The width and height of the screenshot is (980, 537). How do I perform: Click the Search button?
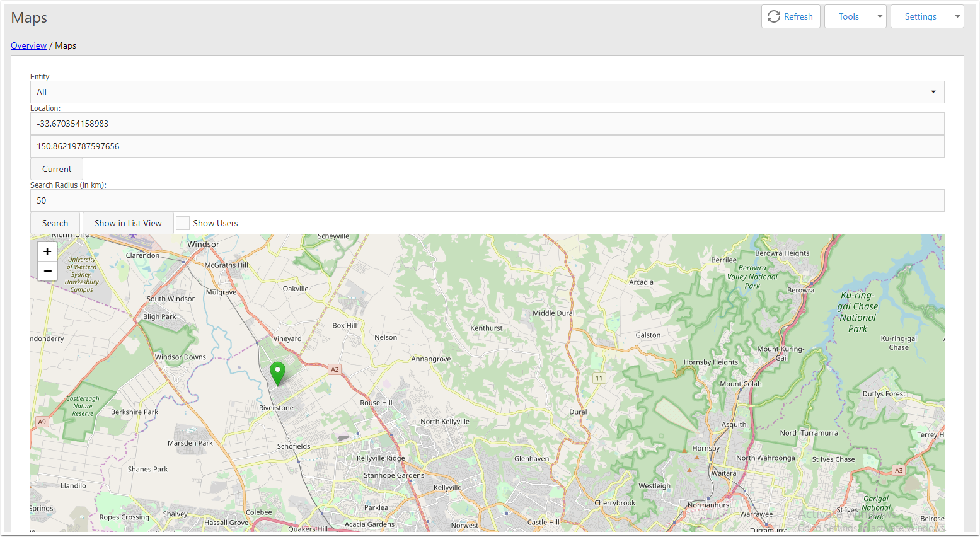click(55, 223)
